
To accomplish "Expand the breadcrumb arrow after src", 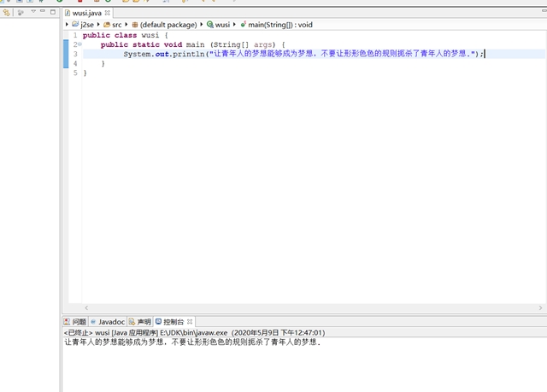I will click(x=126, y=25).
